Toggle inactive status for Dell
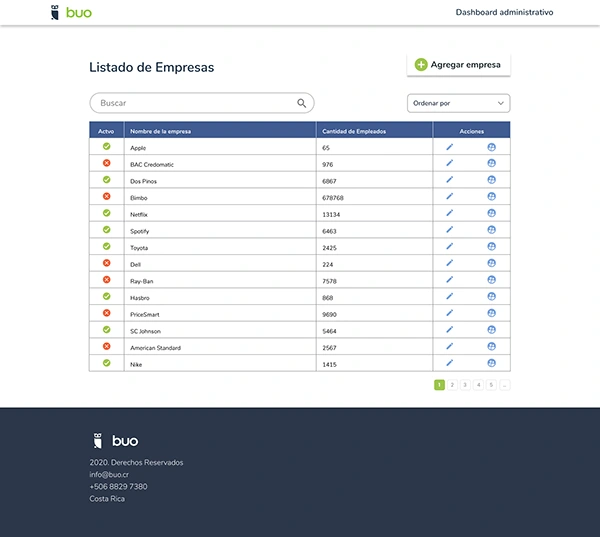 pyautogui.click(x=107, y=263)
